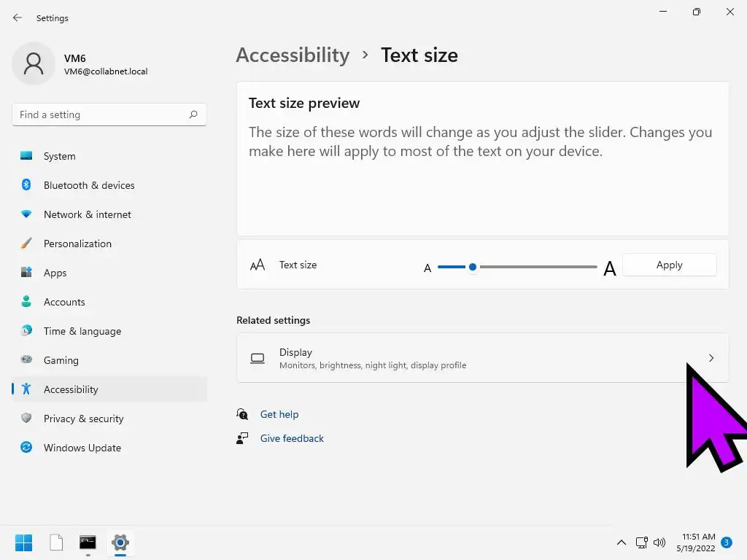Click the search magnifier icon
The width and height of the screenshot is (747, 560).
click(193, 114)
